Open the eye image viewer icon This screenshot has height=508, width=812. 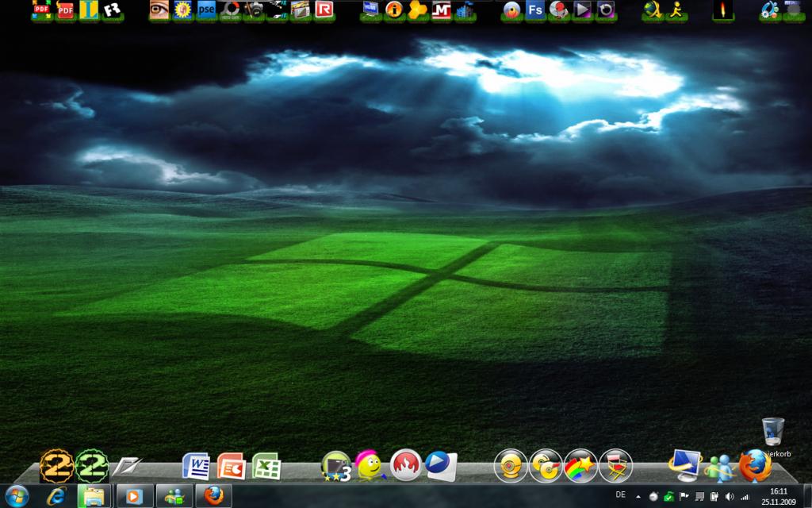coord(159,10)
